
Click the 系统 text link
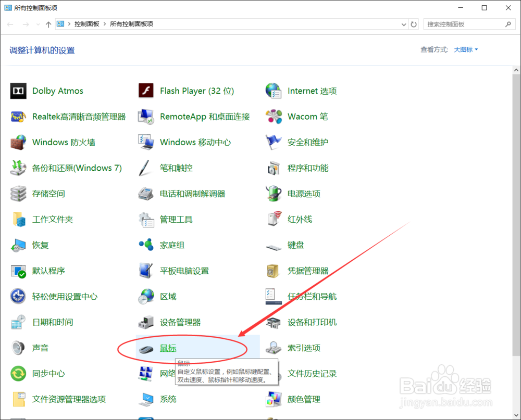click(168, 399)
